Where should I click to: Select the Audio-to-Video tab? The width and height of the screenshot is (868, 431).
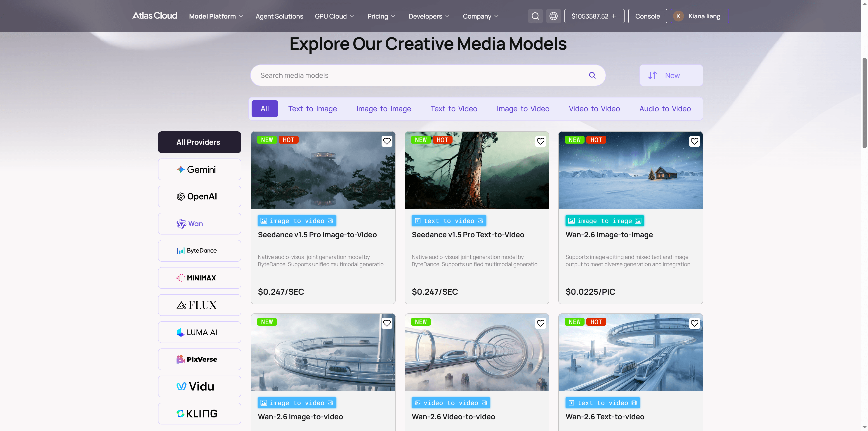tap(665, 109)
